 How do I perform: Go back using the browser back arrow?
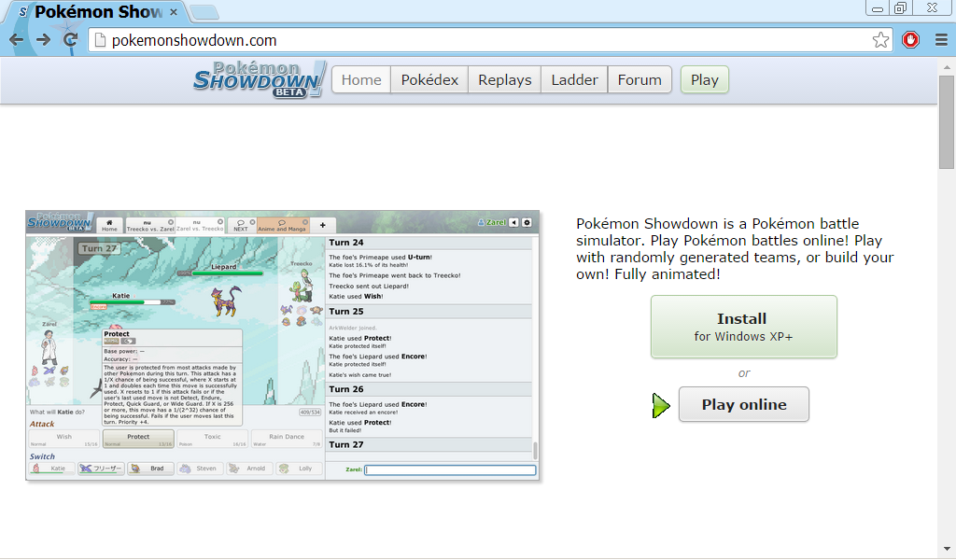pyautogui.click(x=17, y=40)
